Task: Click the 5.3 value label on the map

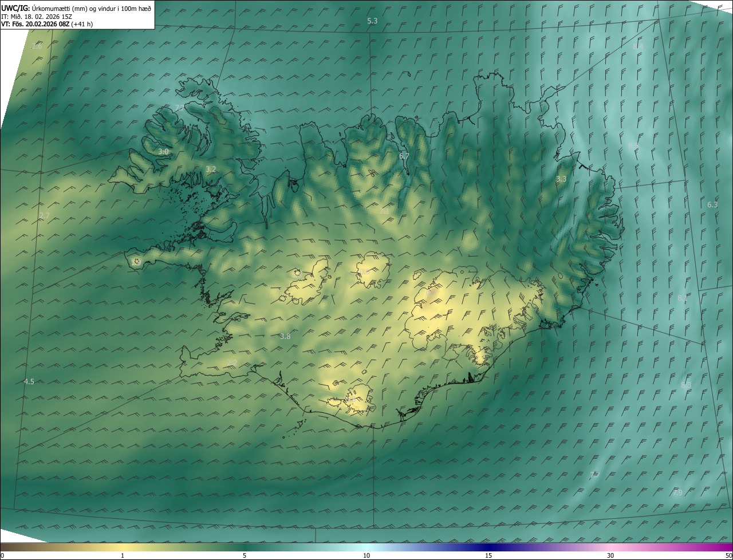Action: (372, 21)
